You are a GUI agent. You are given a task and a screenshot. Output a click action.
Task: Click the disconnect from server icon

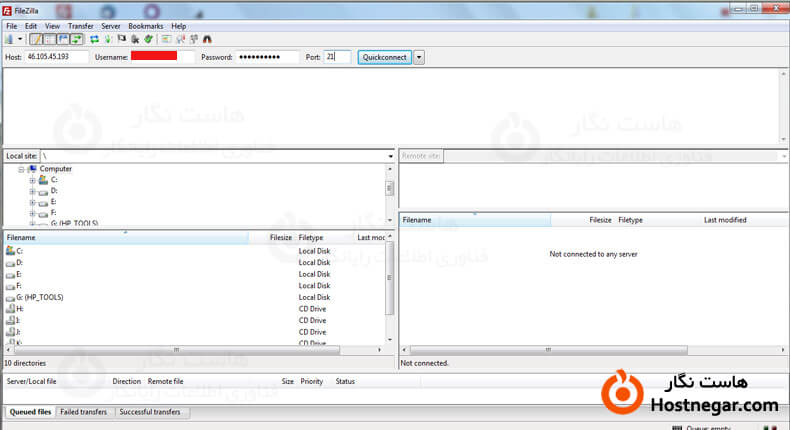coord(135,39)
